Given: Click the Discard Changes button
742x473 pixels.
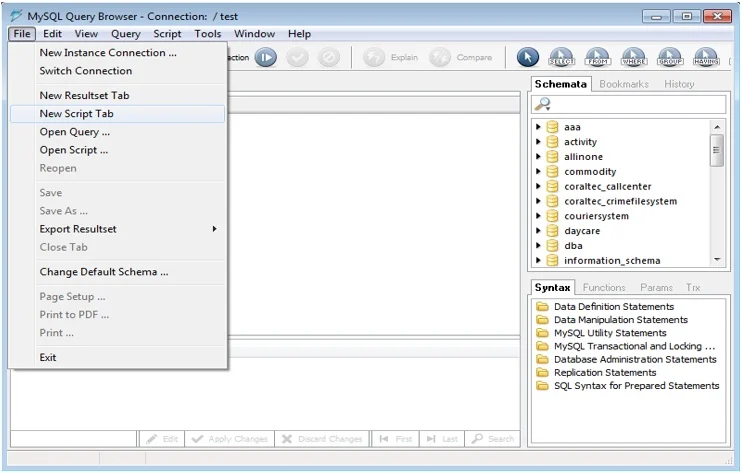Looking at the screenshot, I should tap(322, 439).
